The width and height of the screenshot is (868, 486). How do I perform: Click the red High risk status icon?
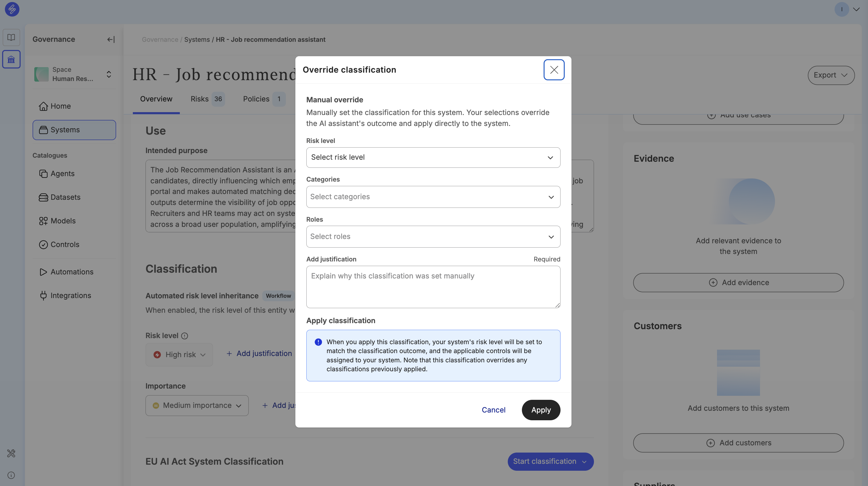tap(157, 355)
